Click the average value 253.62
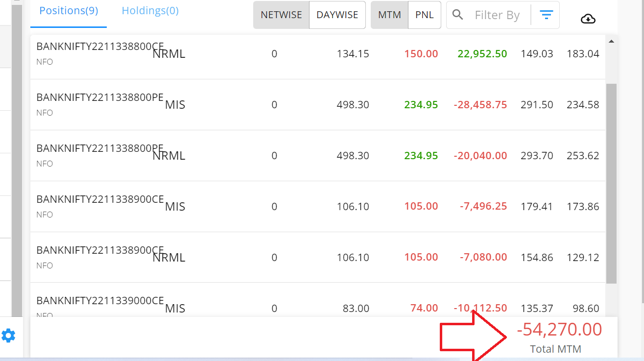The width and height of the screenshot is (644, 361). [x=583, y=156]
